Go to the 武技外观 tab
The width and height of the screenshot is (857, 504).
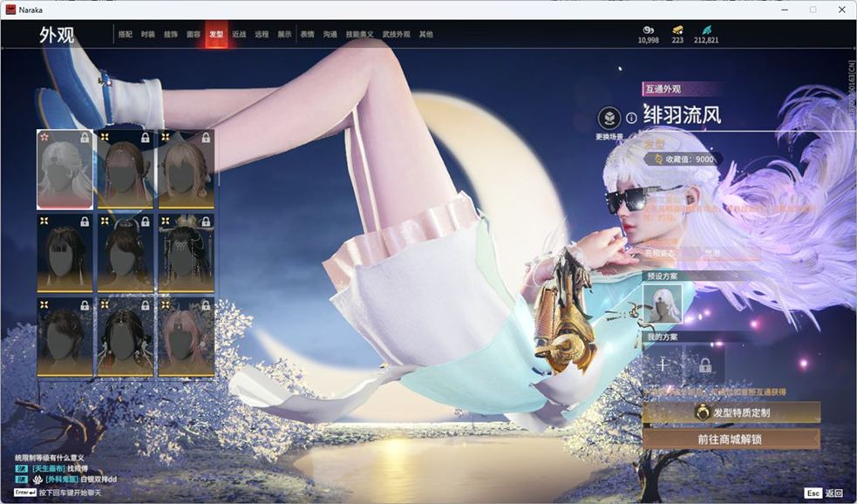tap(397, 34)
